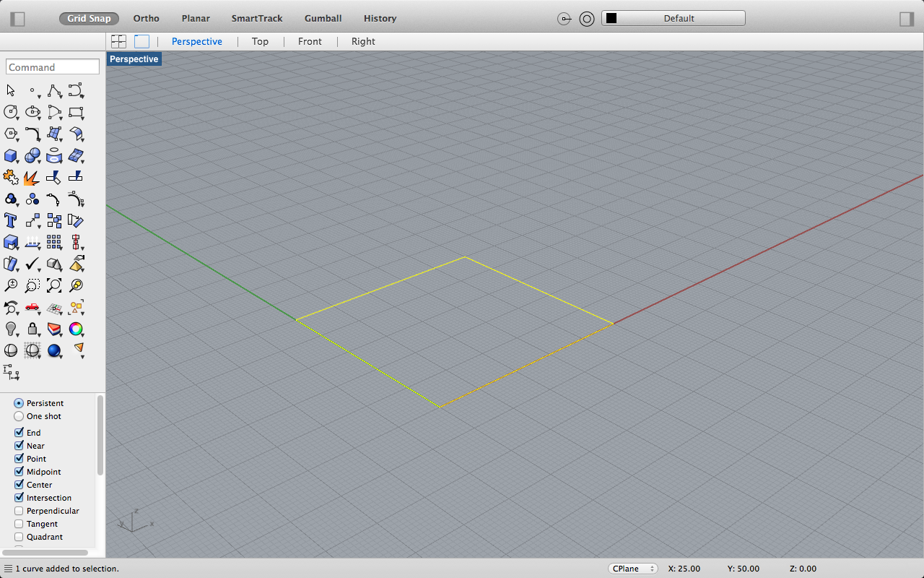Select the Box solid tool
Viewport: 924px width, 578px height.
11,155
